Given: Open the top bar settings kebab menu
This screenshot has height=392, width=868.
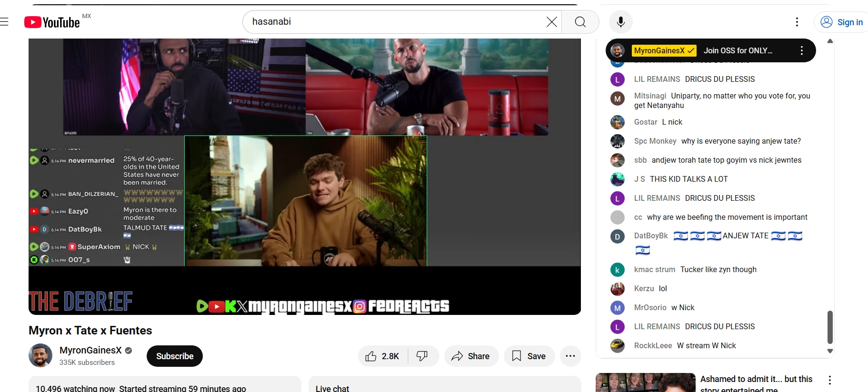Looking at the screenshot, I should click(x=797, y=22).
